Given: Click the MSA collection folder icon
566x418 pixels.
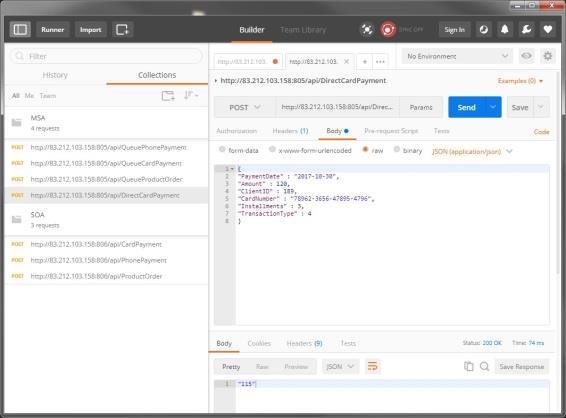Looking at the screenshot, I should [17, 123].
